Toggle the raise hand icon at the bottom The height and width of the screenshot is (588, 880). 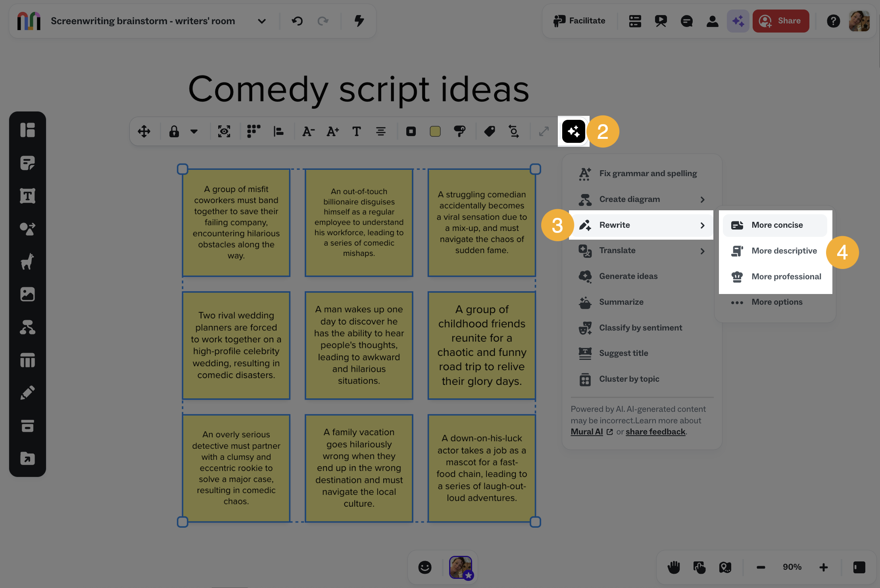coord(674,567)
